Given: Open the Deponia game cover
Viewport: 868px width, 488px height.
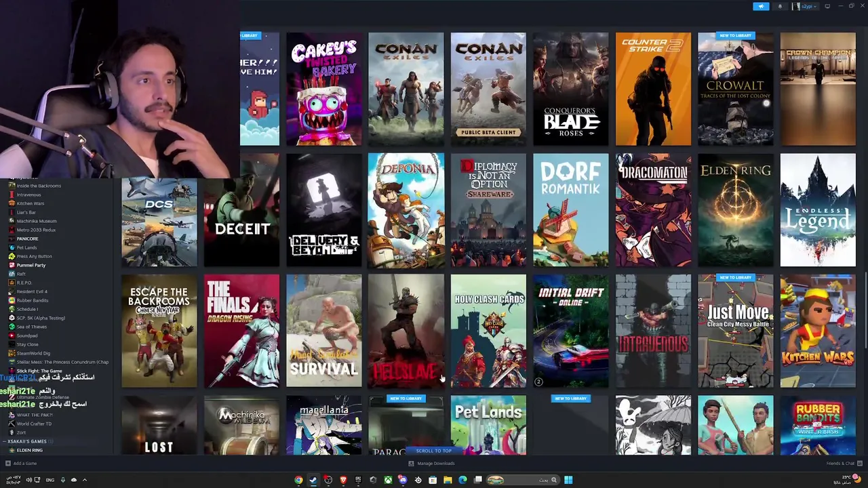Looking at the screenshot, I should tap(406, 210).
